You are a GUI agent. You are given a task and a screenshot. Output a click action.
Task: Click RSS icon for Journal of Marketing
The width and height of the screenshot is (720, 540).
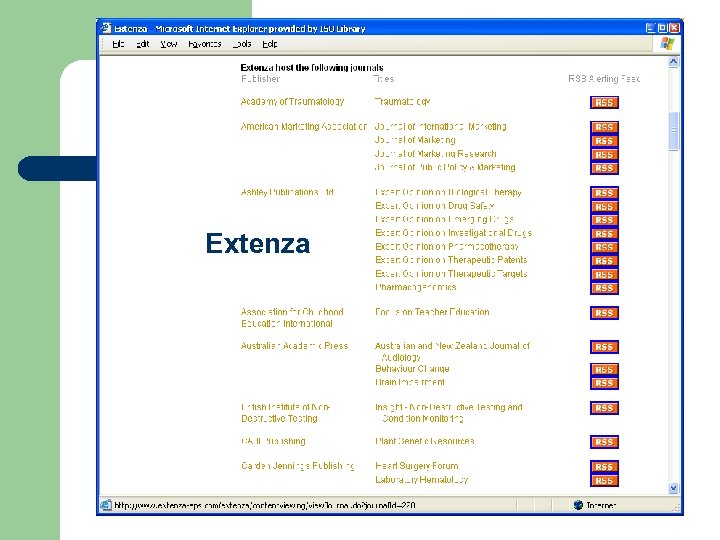[x=604, y=141]
